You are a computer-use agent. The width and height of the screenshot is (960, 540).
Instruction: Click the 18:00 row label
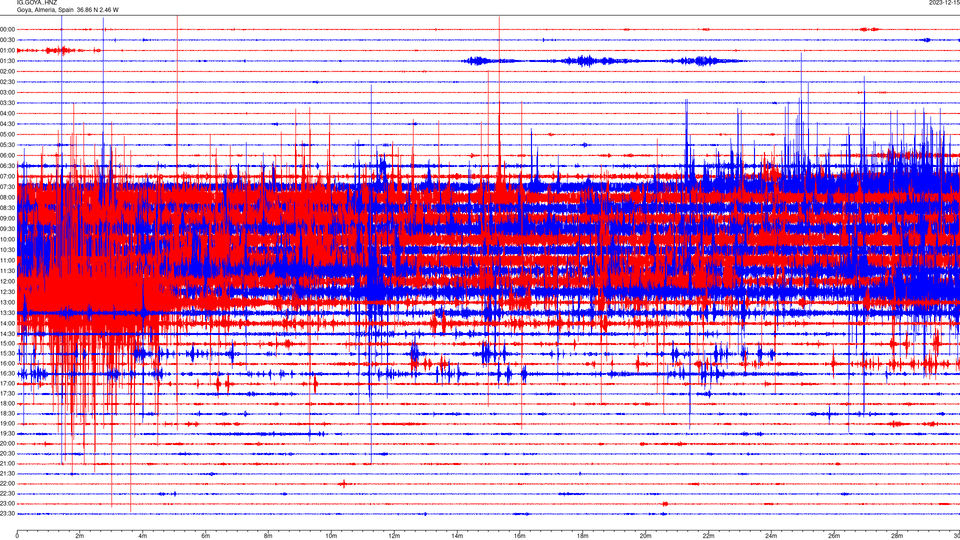coord(8,403)
